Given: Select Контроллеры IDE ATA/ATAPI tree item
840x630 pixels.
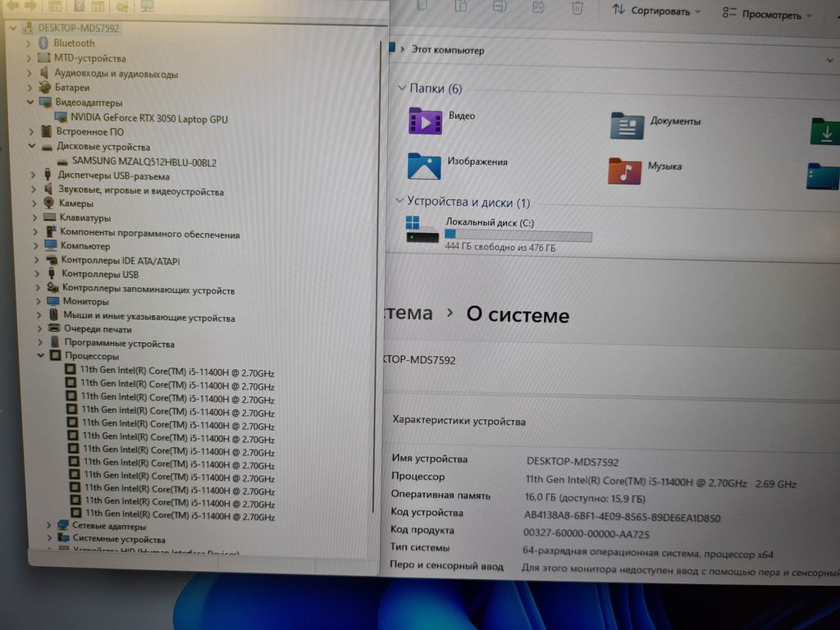Looking at the screenshot, I should point(121,260).
